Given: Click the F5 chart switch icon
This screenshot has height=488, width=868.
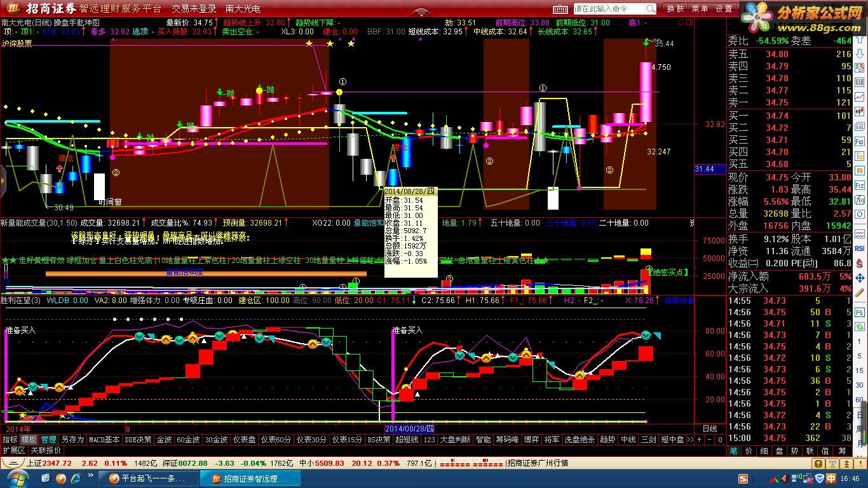Looking at the screenshot, I should 860,312.
